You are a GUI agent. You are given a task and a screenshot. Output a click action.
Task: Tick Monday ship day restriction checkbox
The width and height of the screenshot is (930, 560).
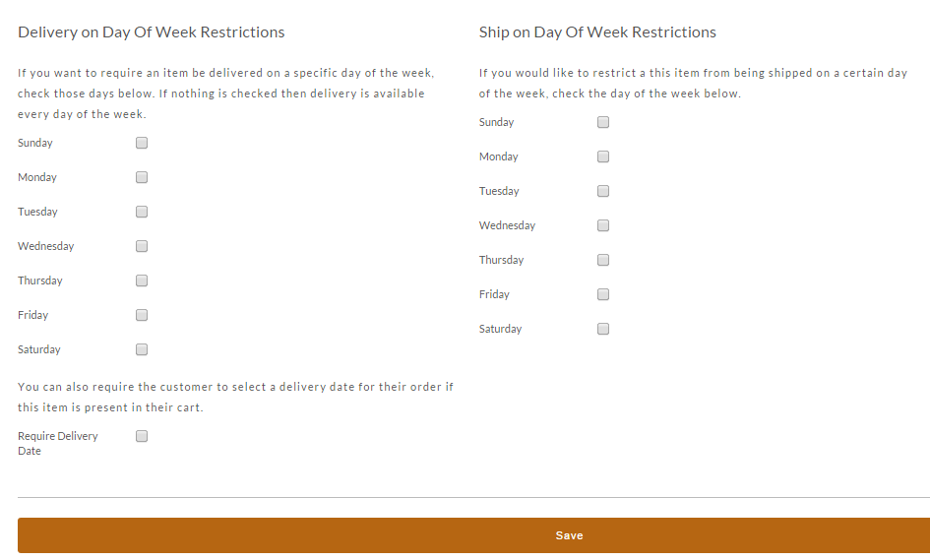(603, 156)
